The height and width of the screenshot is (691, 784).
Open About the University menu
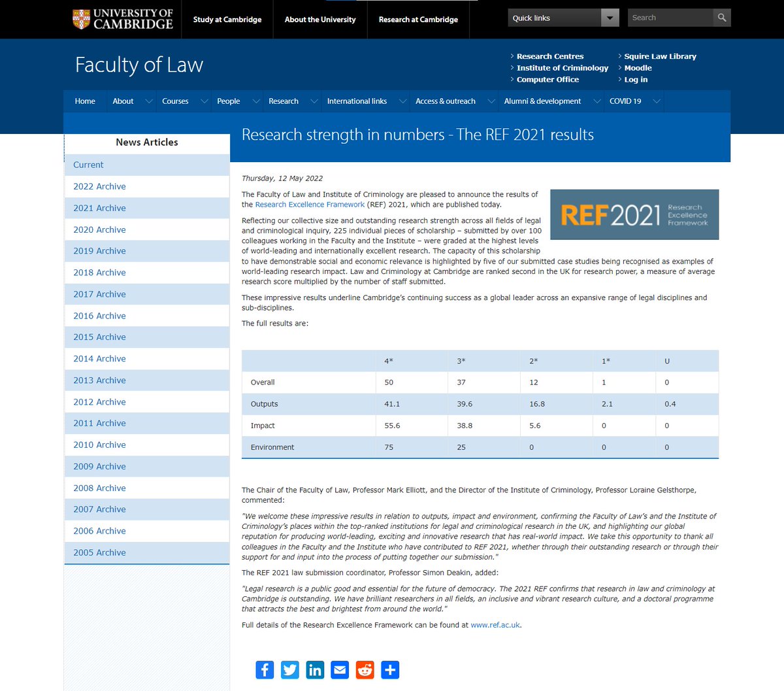tap(320, 20)
